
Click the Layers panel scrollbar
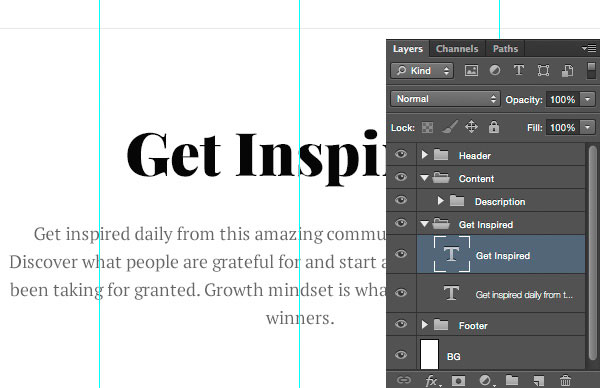593,253
